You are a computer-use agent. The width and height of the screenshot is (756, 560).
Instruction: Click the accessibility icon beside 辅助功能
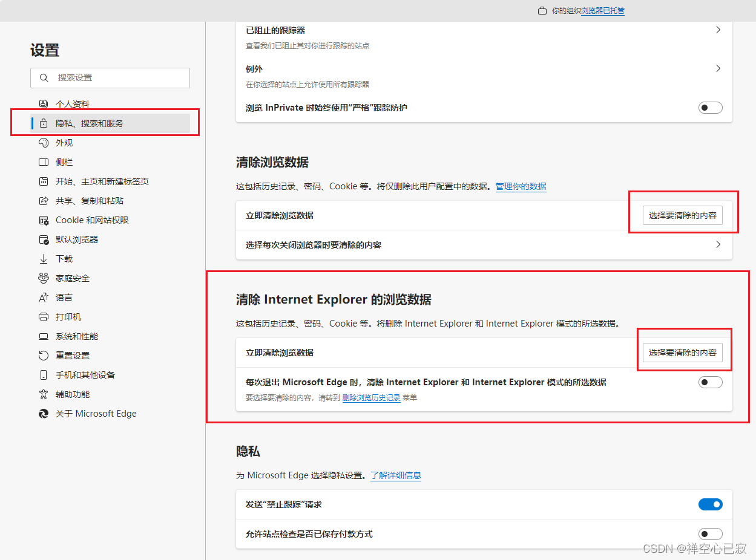[x=44, y=394]
